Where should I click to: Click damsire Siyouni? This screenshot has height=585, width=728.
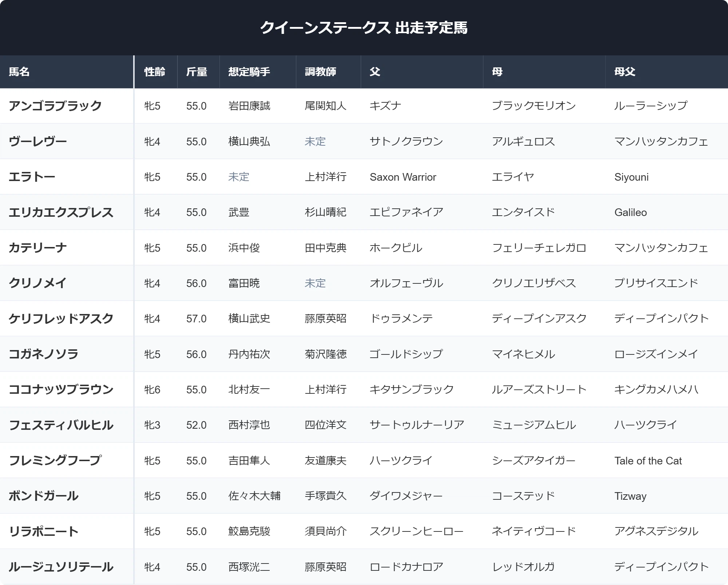tap(632, 177)
